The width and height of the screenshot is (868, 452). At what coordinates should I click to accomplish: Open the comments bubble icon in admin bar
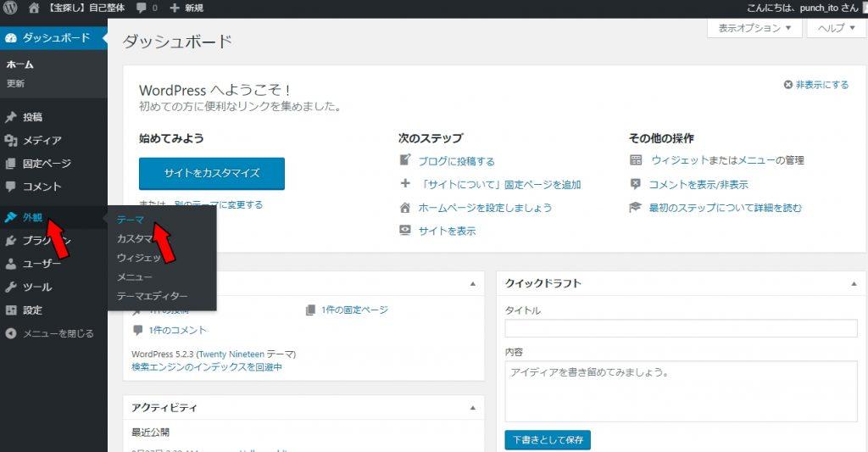[x=142, y=8]
